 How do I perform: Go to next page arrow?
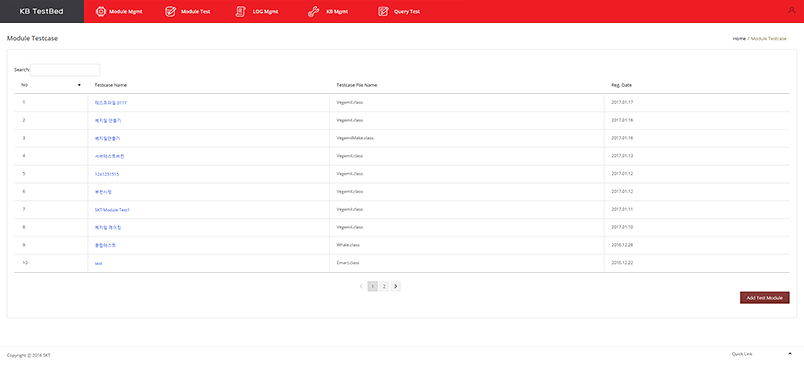click(396, 286)
